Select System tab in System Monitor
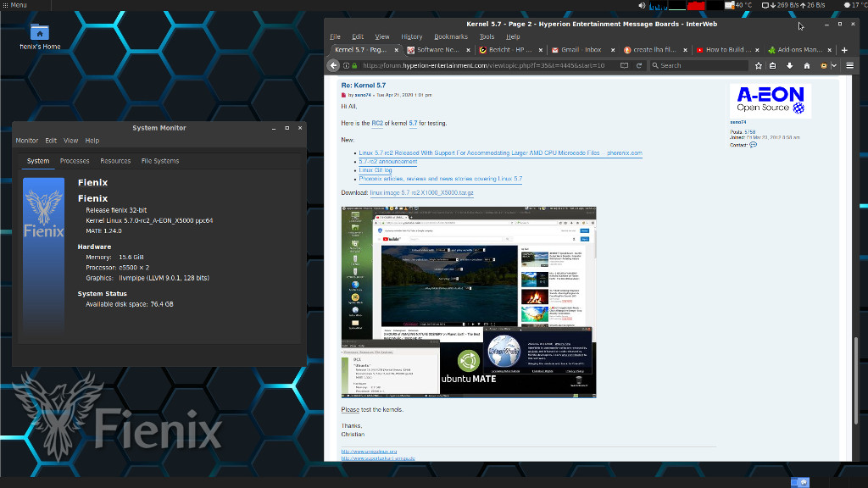This screenshot has width=868, height=488. (38, 161)
